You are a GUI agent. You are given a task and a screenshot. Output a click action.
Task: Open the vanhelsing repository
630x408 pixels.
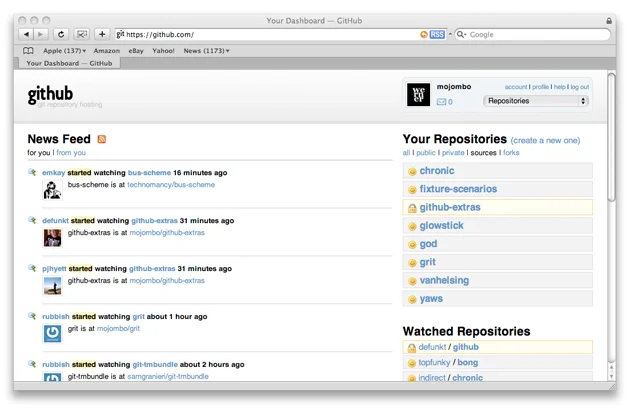444,280
